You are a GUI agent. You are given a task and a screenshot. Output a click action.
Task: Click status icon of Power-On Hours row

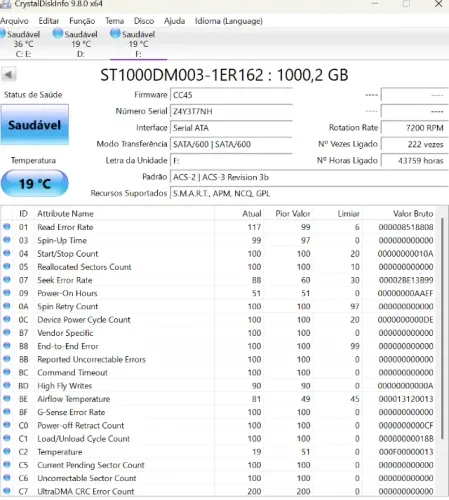(x=7, y=293)
